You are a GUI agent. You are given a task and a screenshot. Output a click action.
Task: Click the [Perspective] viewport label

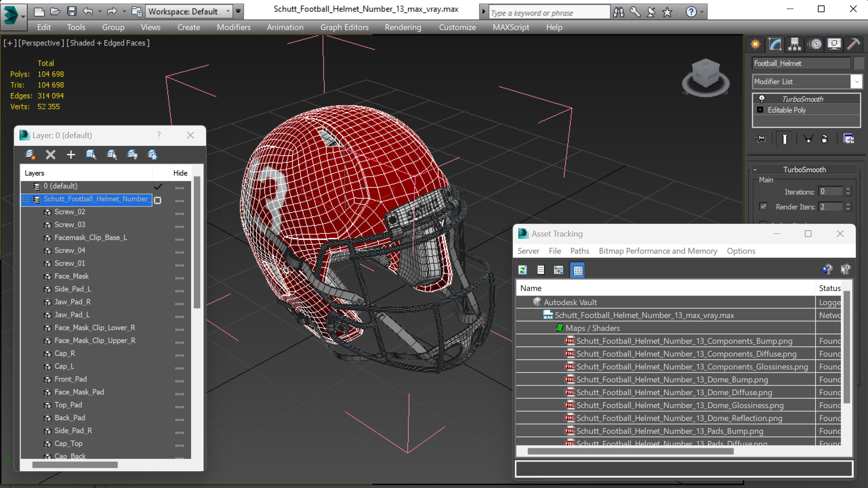click(40, 43)
